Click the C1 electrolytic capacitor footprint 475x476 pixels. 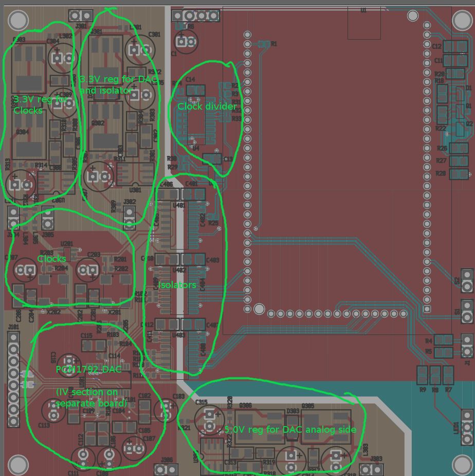(186, 42)
